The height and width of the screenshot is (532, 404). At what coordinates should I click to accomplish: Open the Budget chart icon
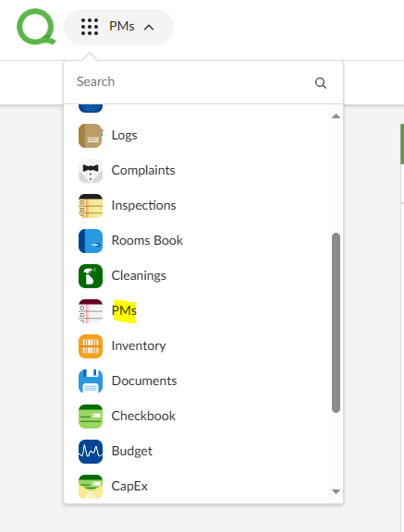(91, 452)
